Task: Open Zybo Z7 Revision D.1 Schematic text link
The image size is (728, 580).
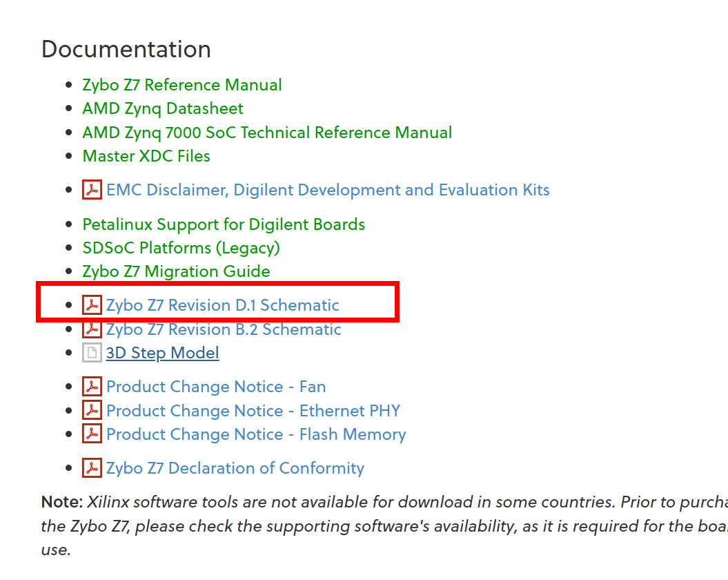Action: pyautogui.click(x=222, y=305)
